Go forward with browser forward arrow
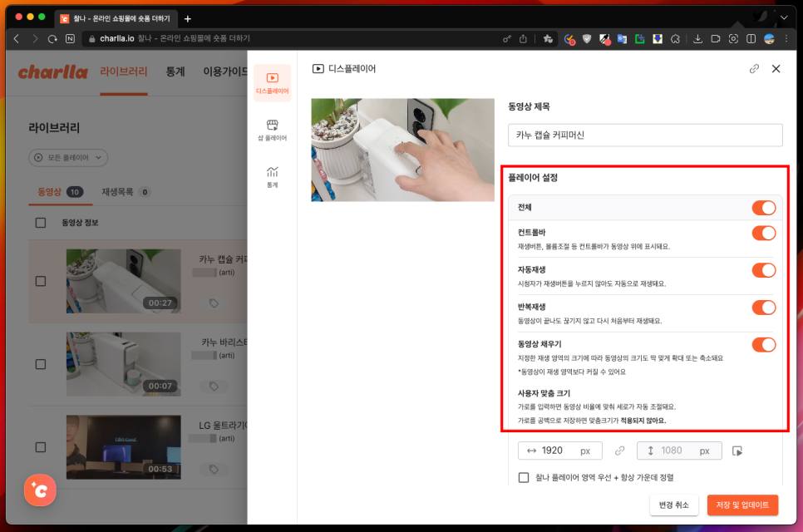Screen dimensions: 803x532 coord(34,38)
